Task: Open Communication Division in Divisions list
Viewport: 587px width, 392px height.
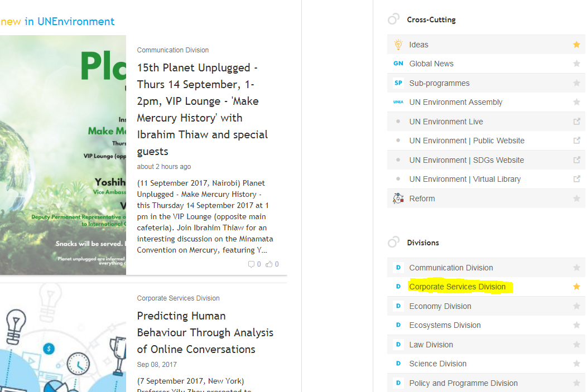Action: tap(451, 268)
